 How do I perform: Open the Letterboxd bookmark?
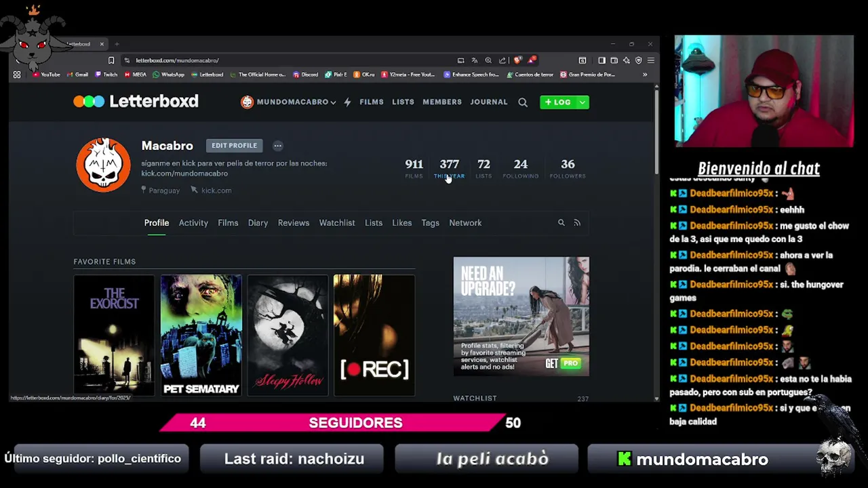207,75
